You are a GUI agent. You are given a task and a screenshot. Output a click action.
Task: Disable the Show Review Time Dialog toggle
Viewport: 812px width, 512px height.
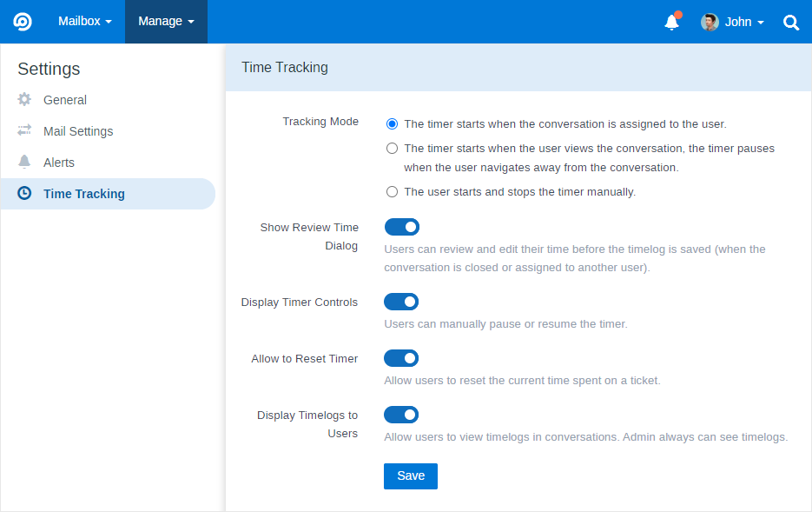[401, 226]
